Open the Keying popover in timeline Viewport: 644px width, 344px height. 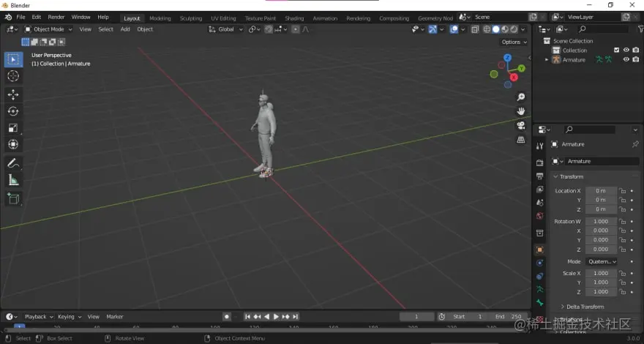click(x=70, y=317)
